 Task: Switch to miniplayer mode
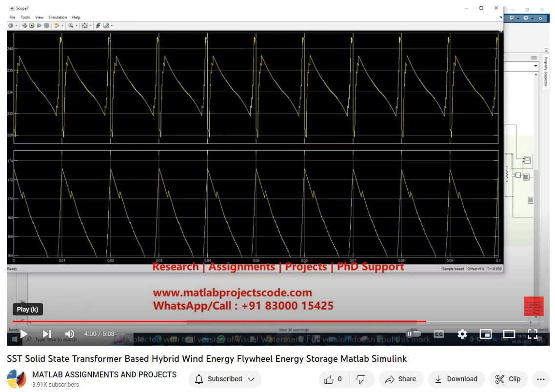pyautogui.click(x=486, y=334)
